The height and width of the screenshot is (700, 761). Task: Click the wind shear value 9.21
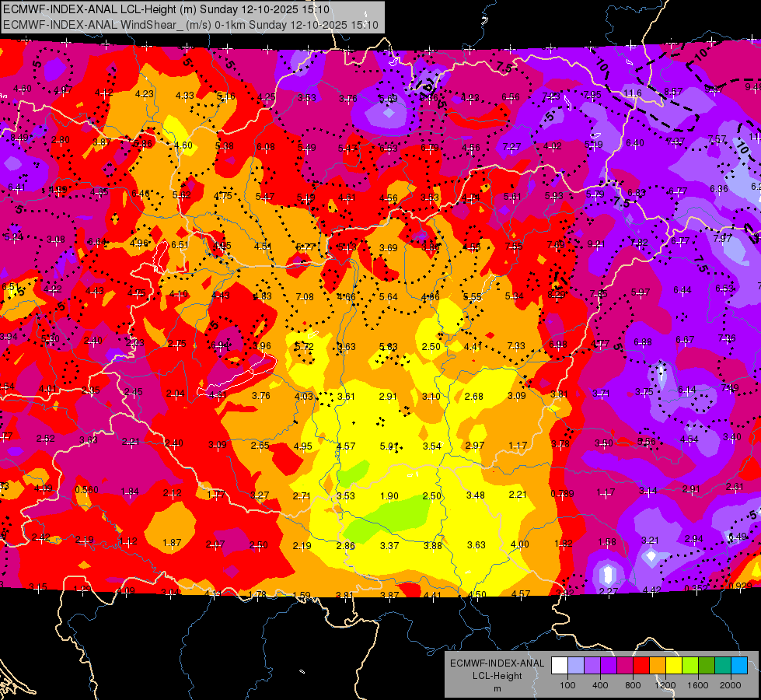coord(596,244)
